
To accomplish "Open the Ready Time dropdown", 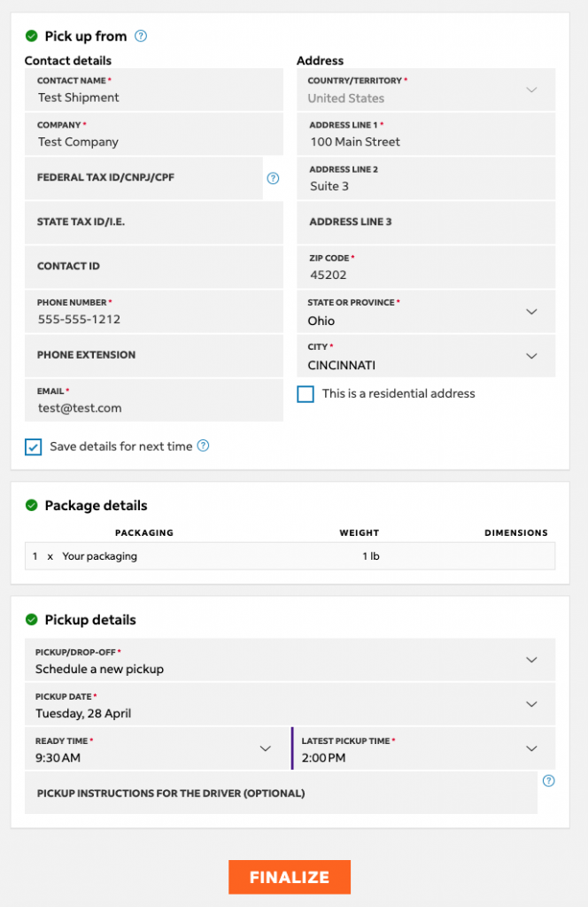I will click(x=265, y=748).
